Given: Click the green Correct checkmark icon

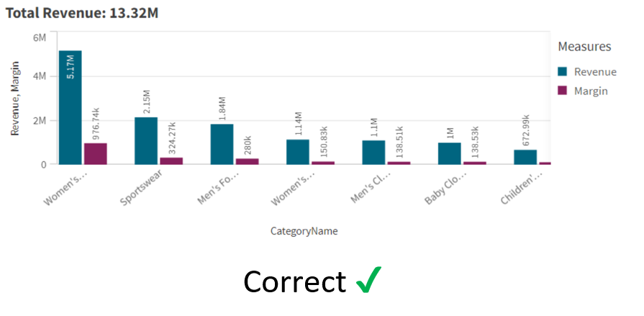Looking at the screenshot, I should 368,279.
